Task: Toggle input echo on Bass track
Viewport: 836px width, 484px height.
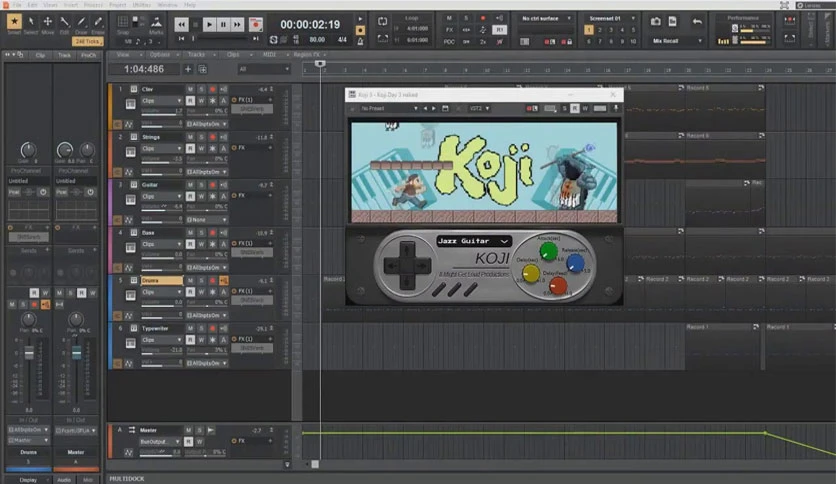Action: click(223, 232)
